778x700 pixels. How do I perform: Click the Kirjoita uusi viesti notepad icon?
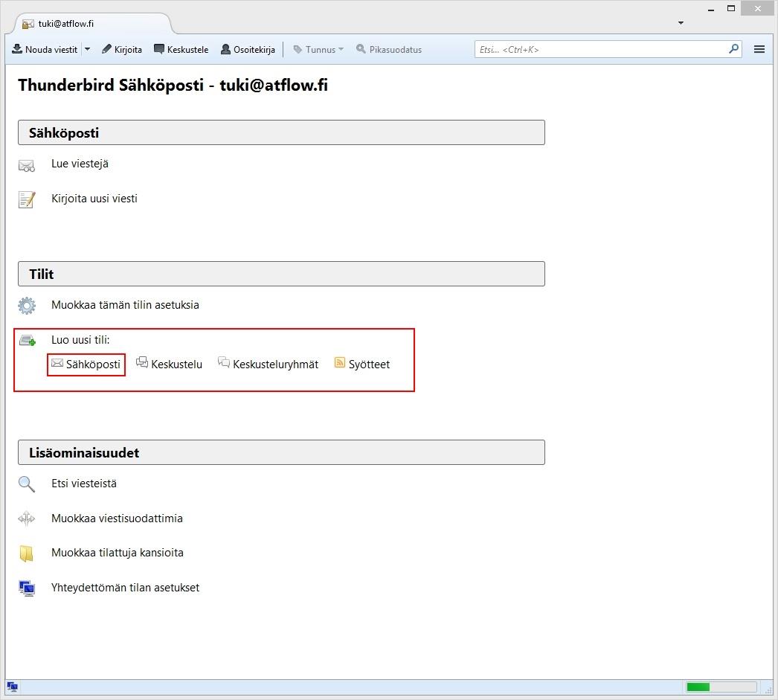[x=27, y=199]
